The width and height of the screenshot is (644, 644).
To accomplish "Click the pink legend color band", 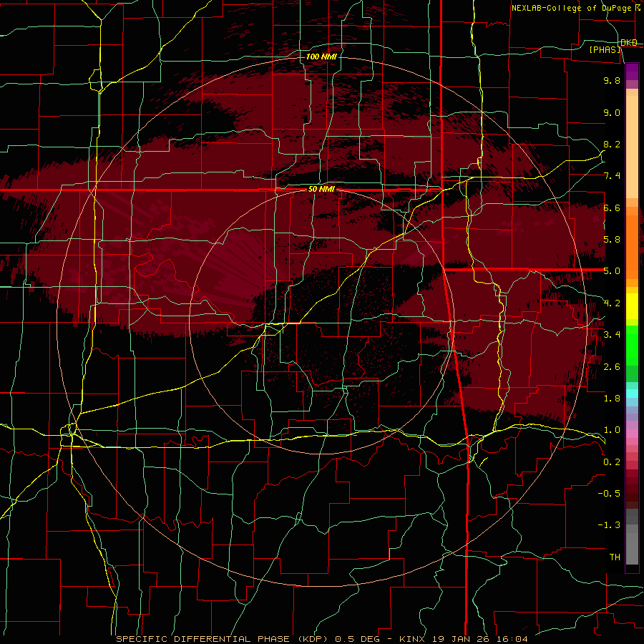I will coord(632,434).
